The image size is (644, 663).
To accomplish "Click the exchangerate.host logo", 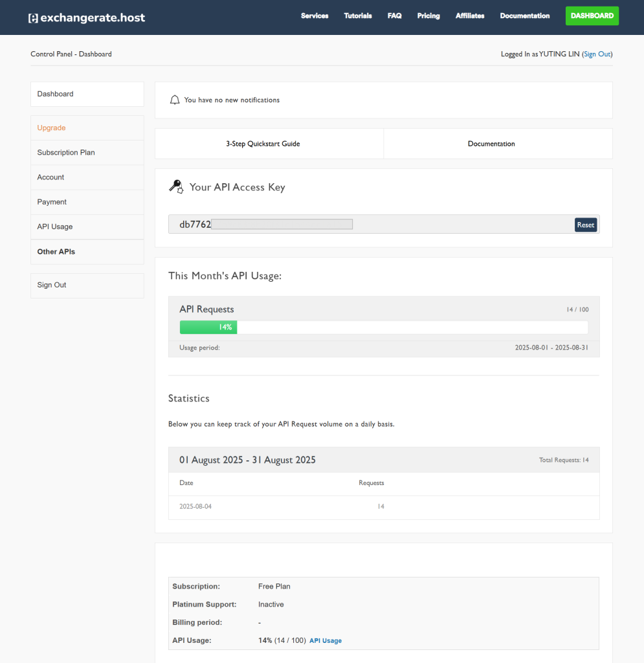I will tap(87, 17).
